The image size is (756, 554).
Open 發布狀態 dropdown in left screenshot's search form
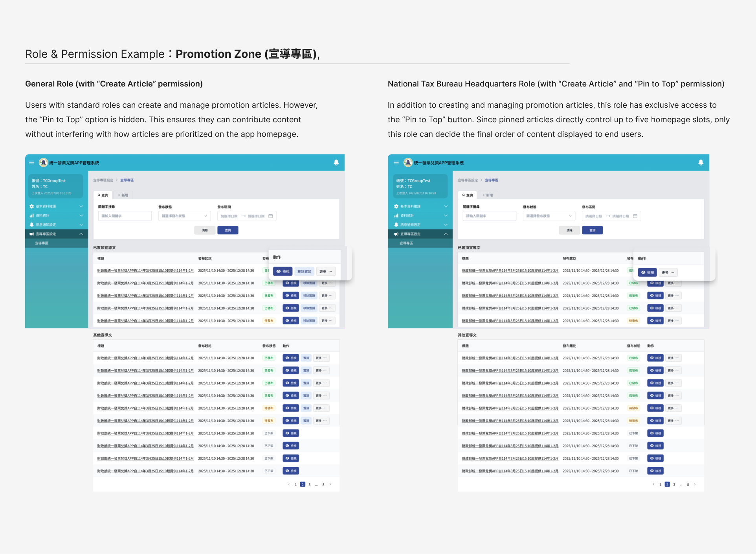click(x=184, y=216)
